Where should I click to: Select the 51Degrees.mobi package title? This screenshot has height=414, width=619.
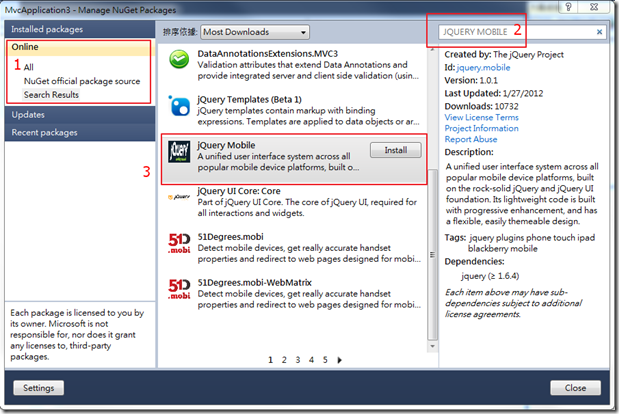[230, 237]
